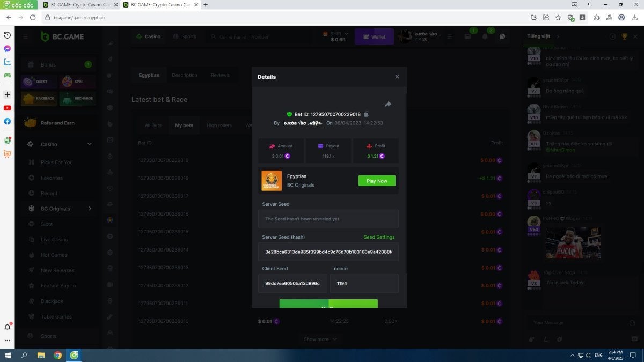Copy the Bet ID using copy icon
The height and width of the screenshot is (362, 644).
coord(367,114)
